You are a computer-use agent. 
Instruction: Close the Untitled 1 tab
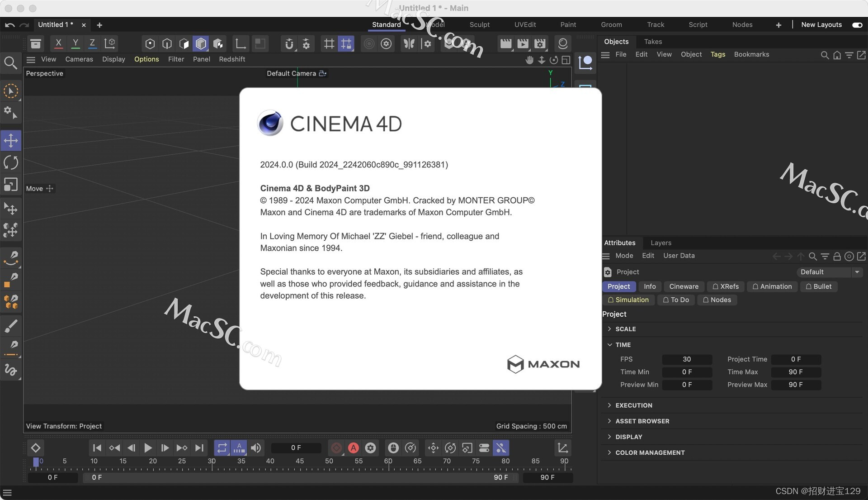click(84, 25)
